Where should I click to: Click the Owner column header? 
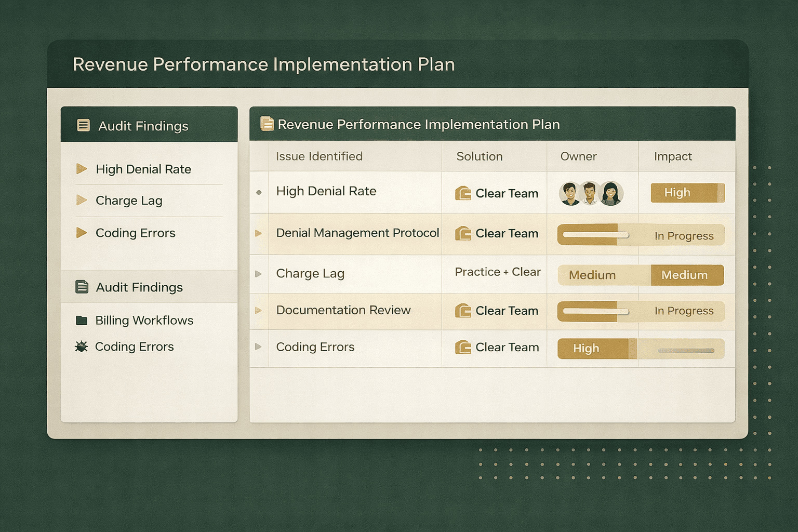tap(578, 156)
